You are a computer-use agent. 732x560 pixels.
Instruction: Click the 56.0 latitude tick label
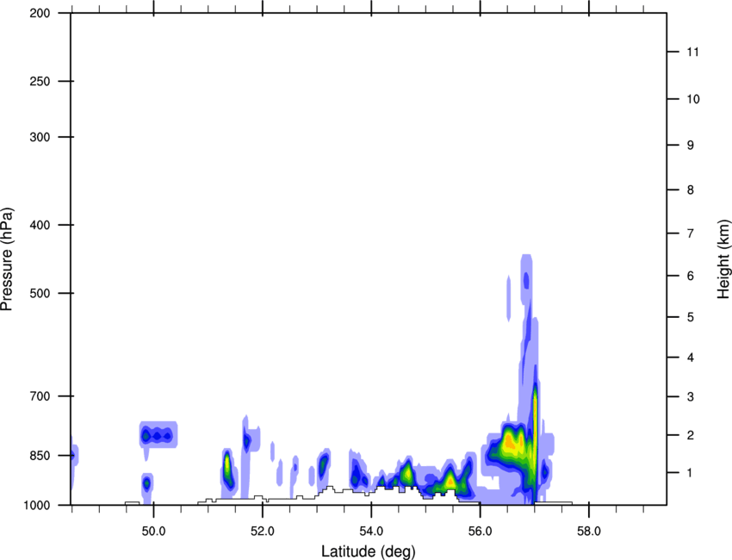click(x=480, y=532)
